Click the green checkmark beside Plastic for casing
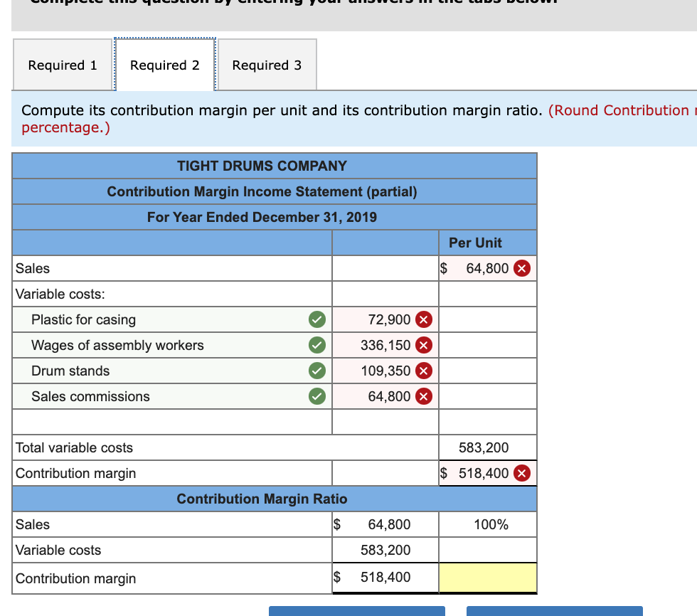This screenshot has width=697, height=616. coord(316,319)
